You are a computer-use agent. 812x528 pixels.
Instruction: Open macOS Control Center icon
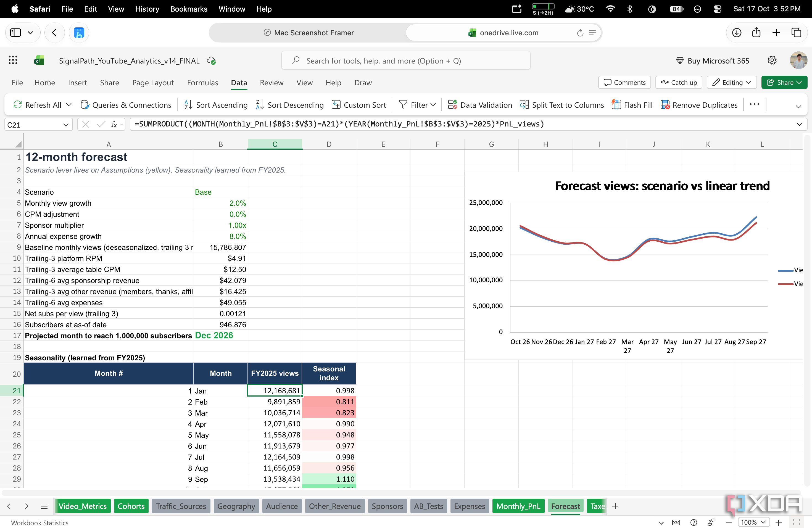click(x=717, y=9)
